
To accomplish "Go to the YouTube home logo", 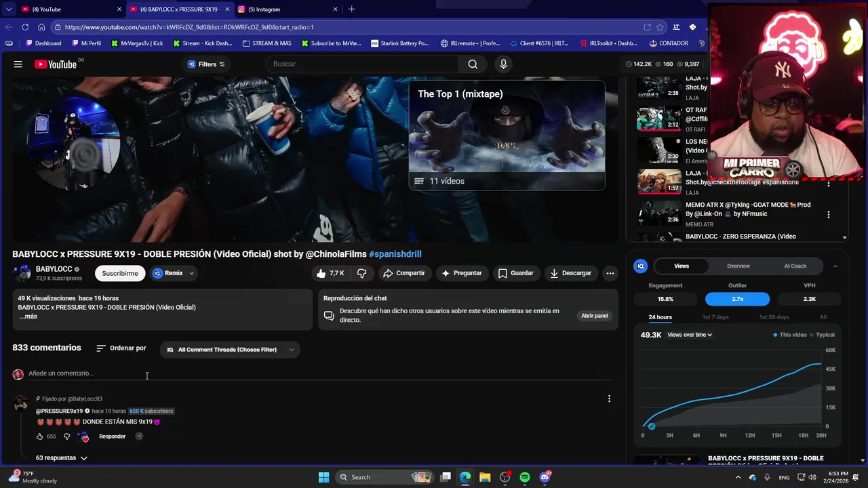I will (56, 64).
